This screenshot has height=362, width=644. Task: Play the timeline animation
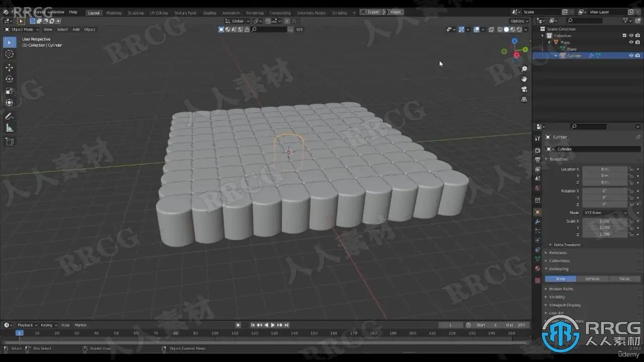[x=273, y=325]
